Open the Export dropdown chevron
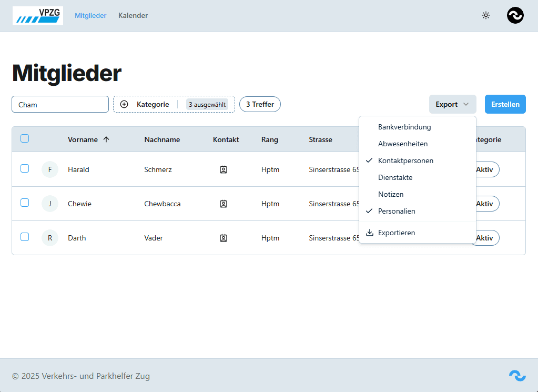 467,104
